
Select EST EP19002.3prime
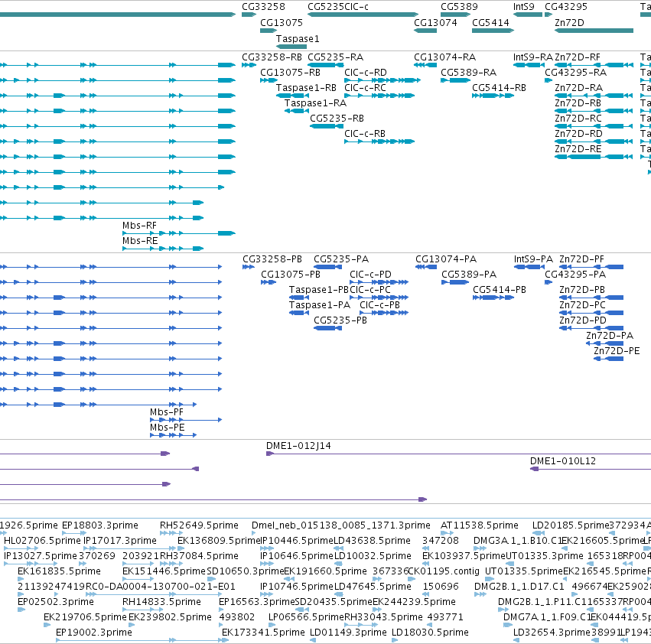coord(94,633)
